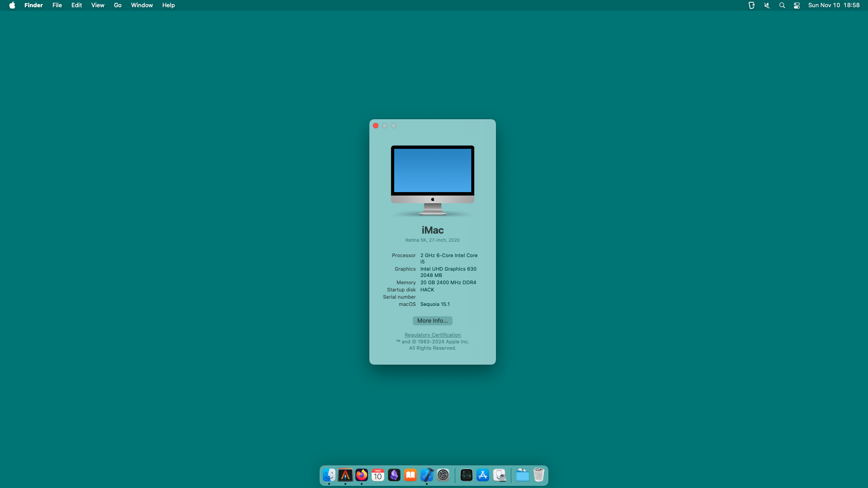Close the About This Mac window
Screen dimensions: 868x488
376,126
